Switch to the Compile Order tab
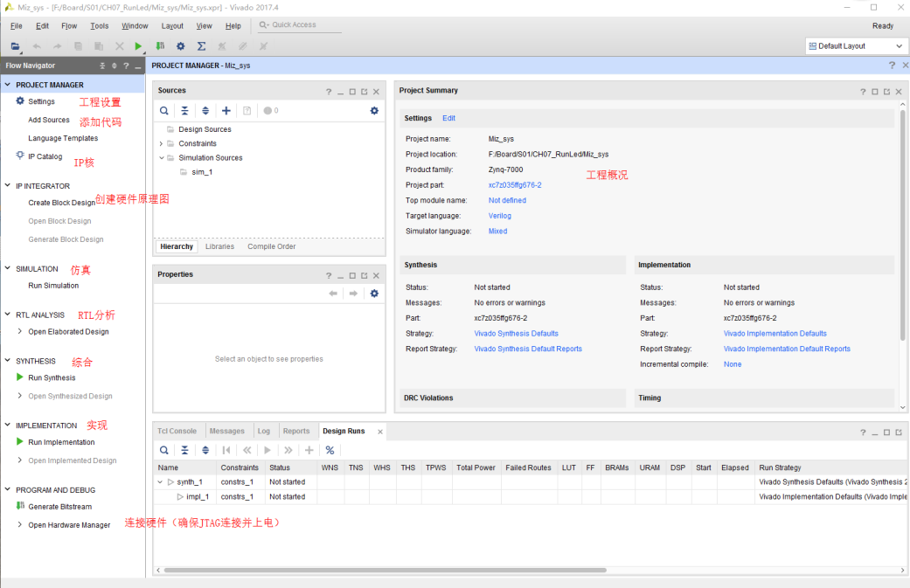This screenshot has width=910, height=588. [271, 246]
